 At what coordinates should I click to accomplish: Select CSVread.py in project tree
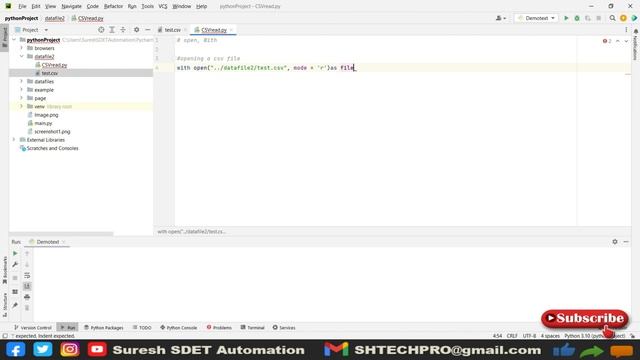(54, 65)
